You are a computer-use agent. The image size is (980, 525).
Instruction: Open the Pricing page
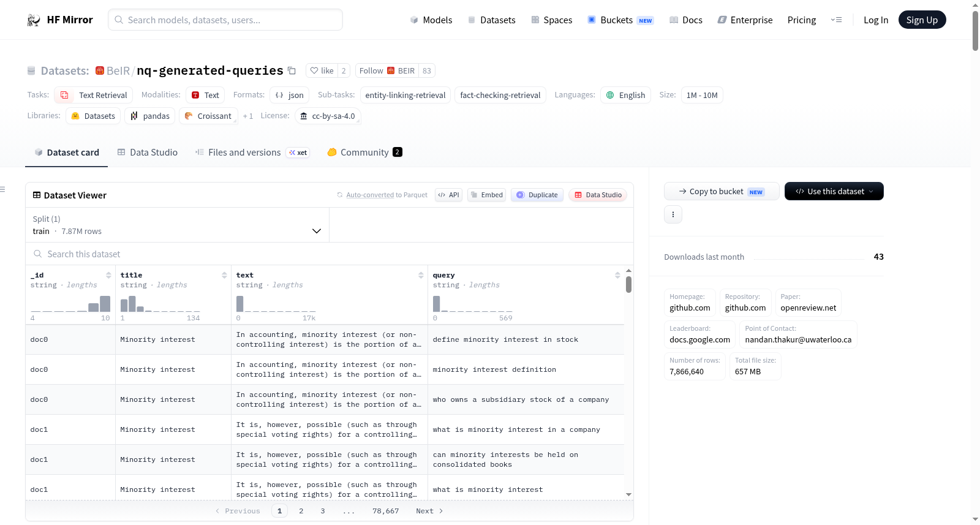pyautogui.click(x=802, y=20)
